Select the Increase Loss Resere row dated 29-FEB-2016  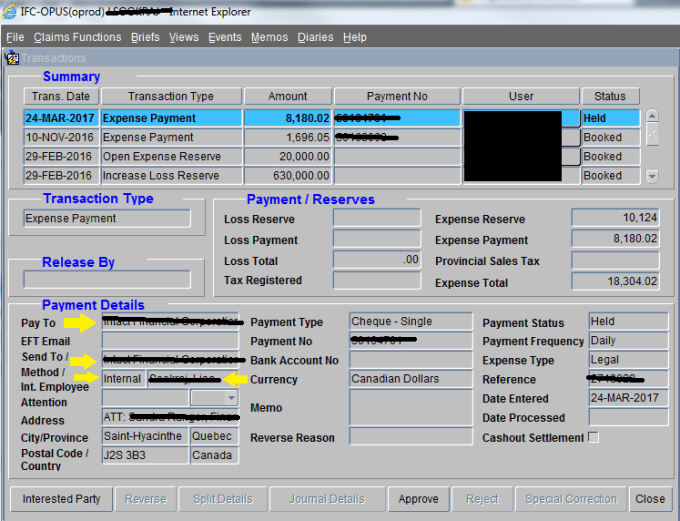click(x=170, y=175)
